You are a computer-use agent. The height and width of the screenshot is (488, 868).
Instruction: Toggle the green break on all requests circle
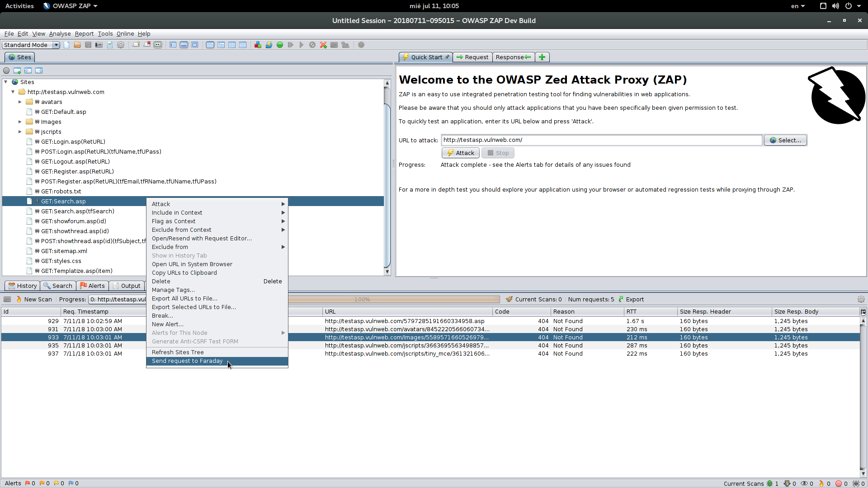click(280, 45)
